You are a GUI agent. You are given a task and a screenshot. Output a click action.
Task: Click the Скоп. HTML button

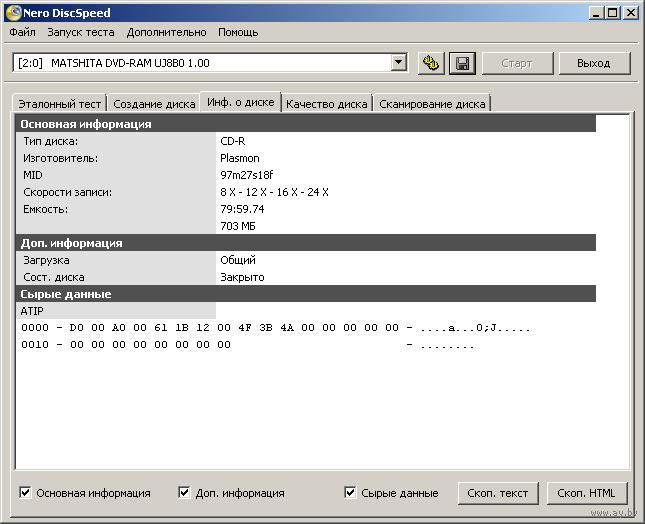(x=587, y=493)
